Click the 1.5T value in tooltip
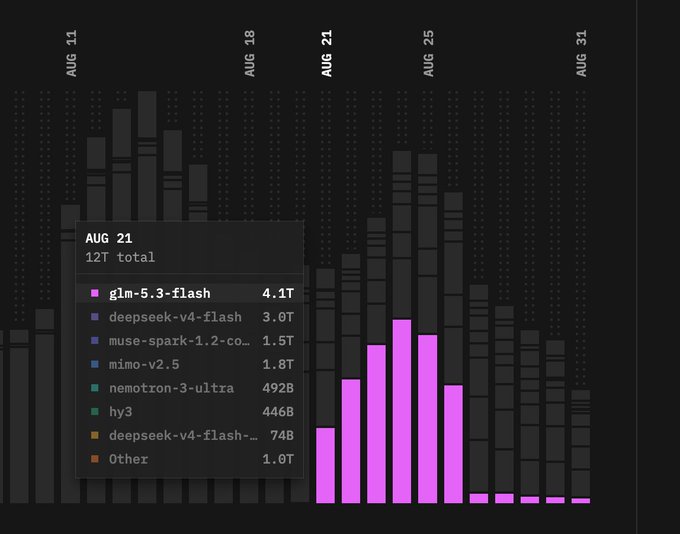This screenshot has height=534, width=680. [278, 341]
